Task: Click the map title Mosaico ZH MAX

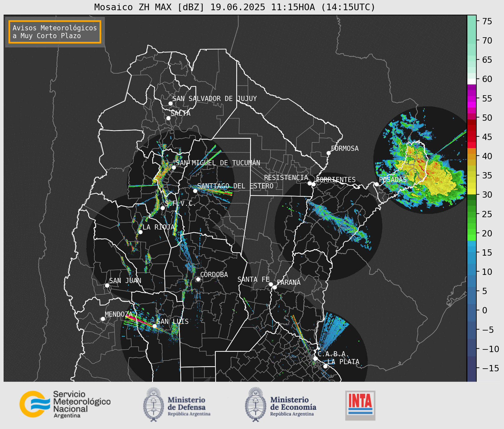Action: pyautogui.click(x=234, y=7)
